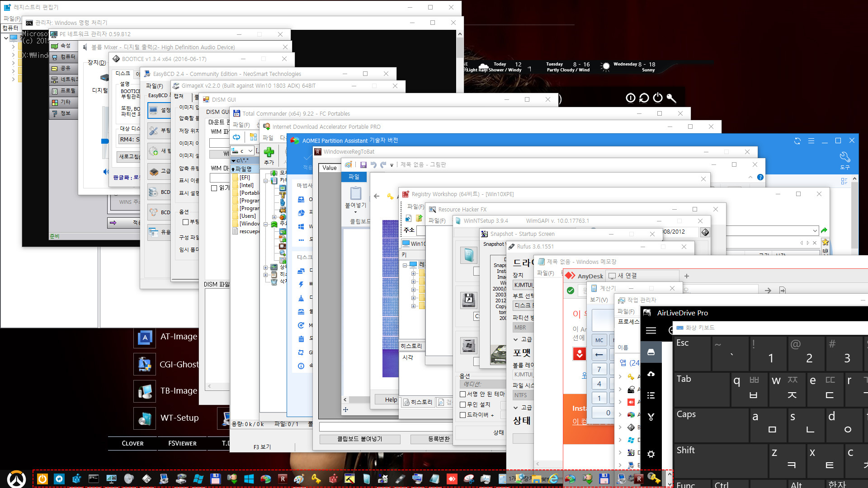The height and width of the screenshot is (488, 868).
Task: Open the AT-Image desktop shortcut
Action: pos(166,337)
